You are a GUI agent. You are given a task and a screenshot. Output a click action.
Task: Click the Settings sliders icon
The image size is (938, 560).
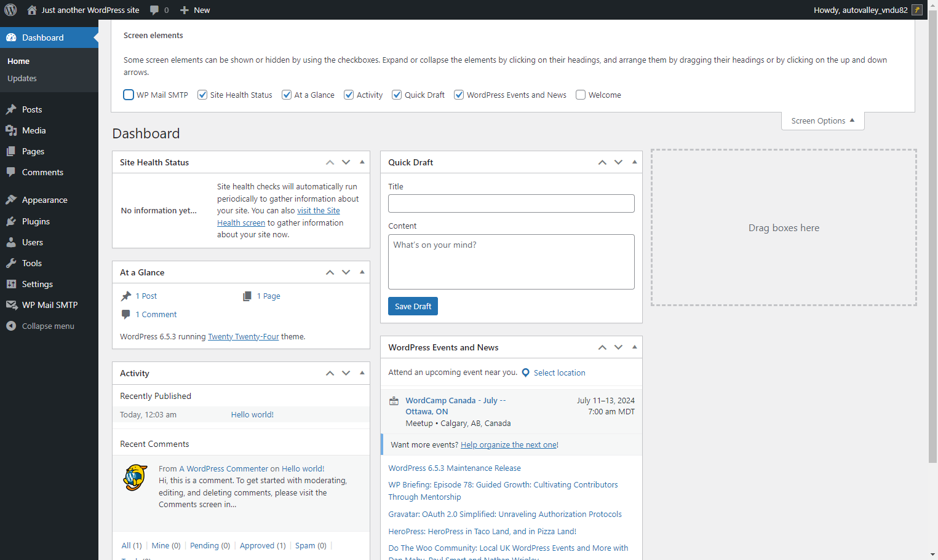pyautogui.click(x=11, y=284)
